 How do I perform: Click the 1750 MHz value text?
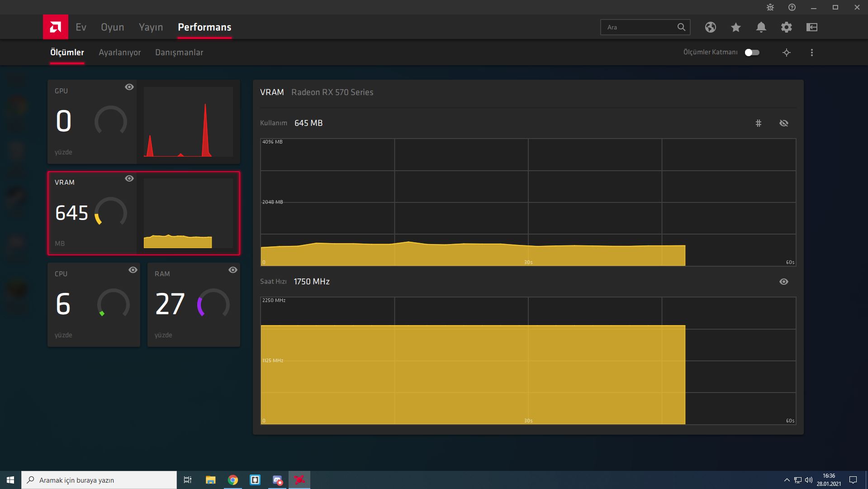(312, 282)
